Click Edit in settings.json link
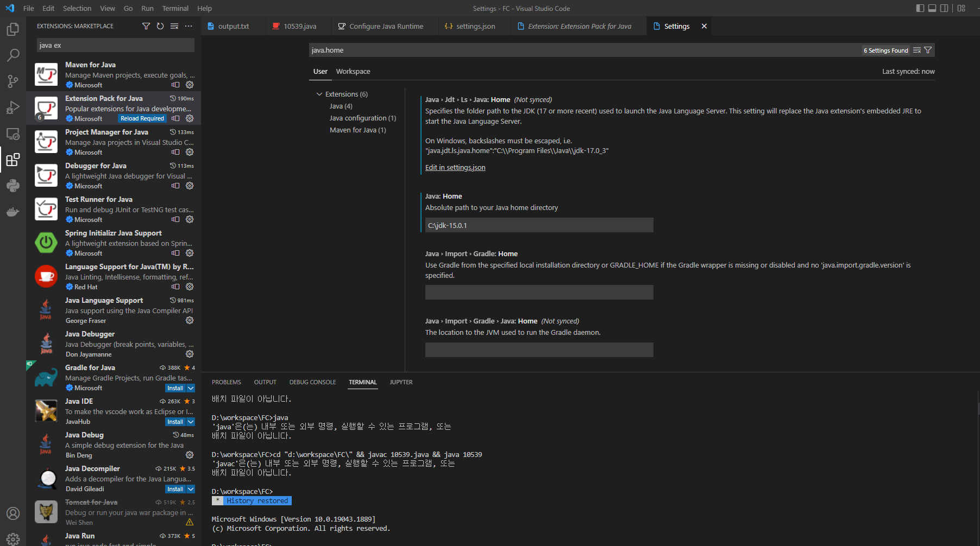 coord(455,167)
